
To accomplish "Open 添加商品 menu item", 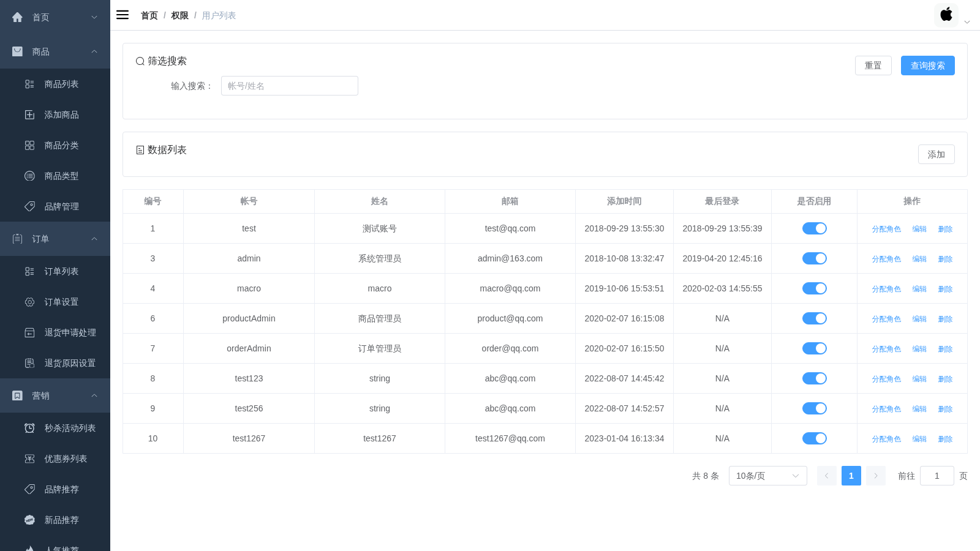I will pos(55,114).
